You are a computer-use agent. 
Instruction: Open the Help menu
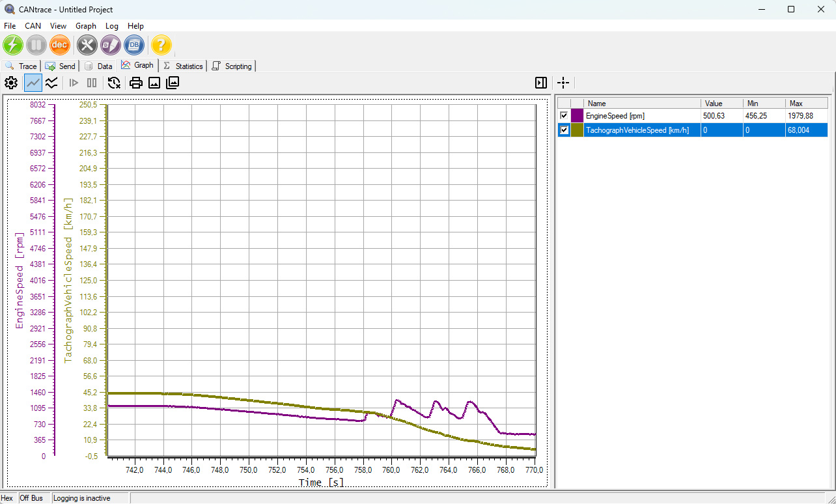pyautogui.click(x=135, y=26)
